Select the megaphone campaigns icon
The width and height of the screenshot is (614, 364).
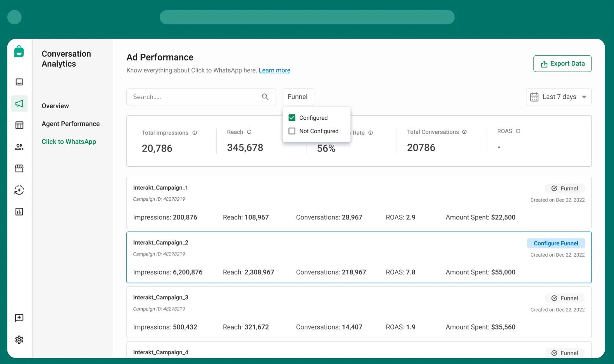(x=19, y=104)
